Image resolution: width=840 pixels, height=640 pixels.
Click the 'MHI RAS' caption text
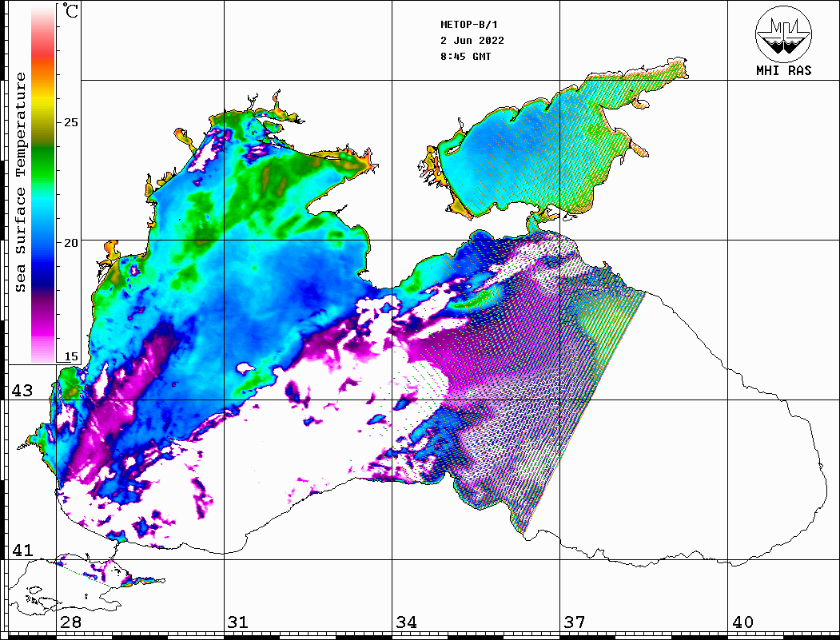coord(783,70)
